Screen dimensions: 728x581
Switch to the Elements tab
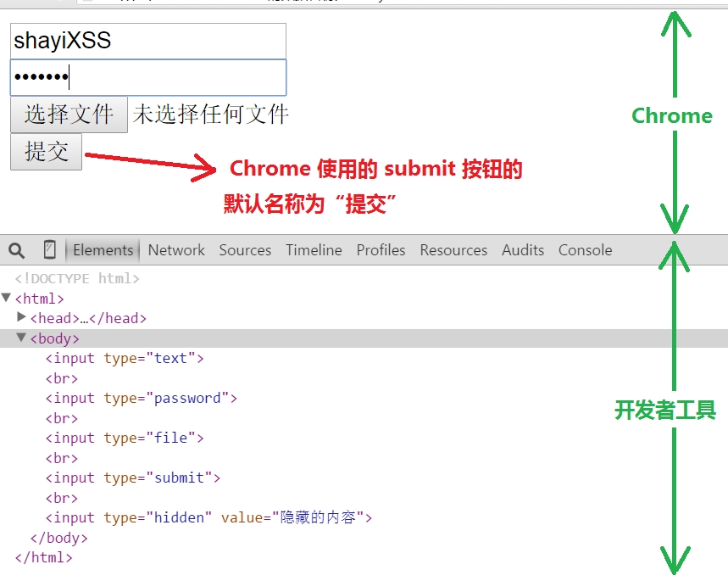click(103, 250)
